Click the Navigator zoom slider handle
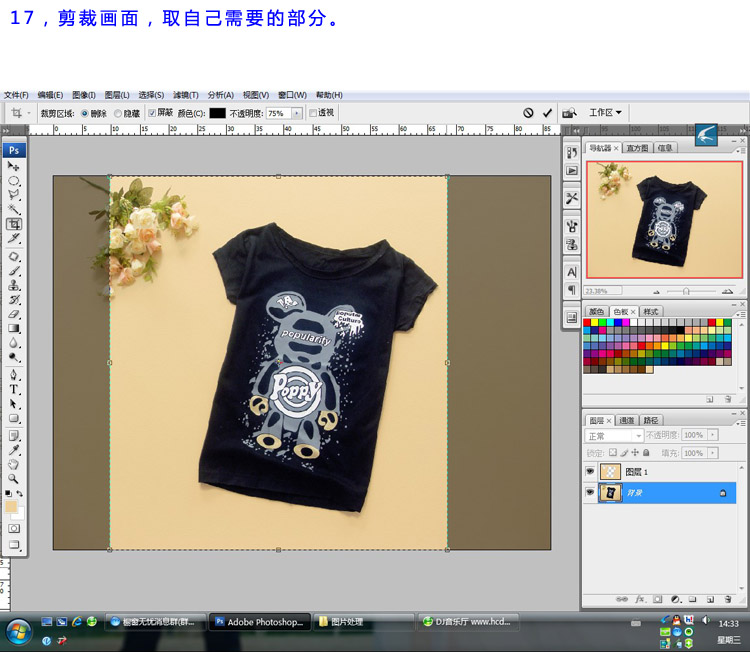 click(686, 291)
